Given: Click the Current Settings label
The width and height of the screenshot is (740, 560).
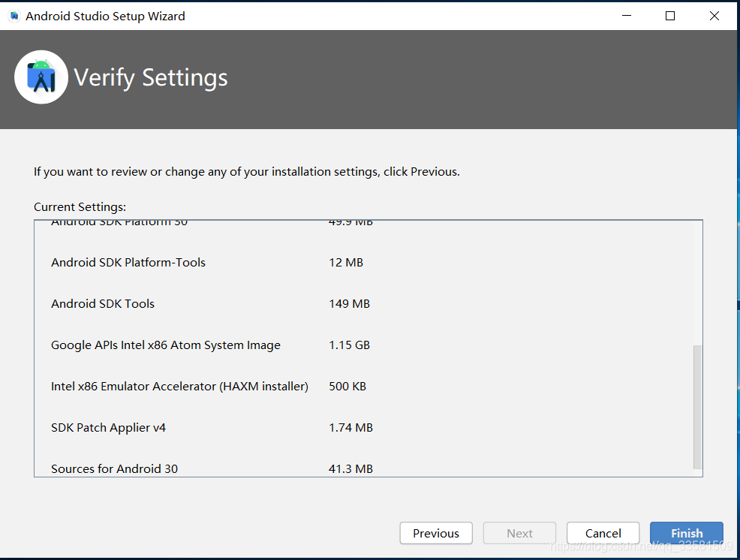Looking at the screenshot, I should click(x=80, y=207).
